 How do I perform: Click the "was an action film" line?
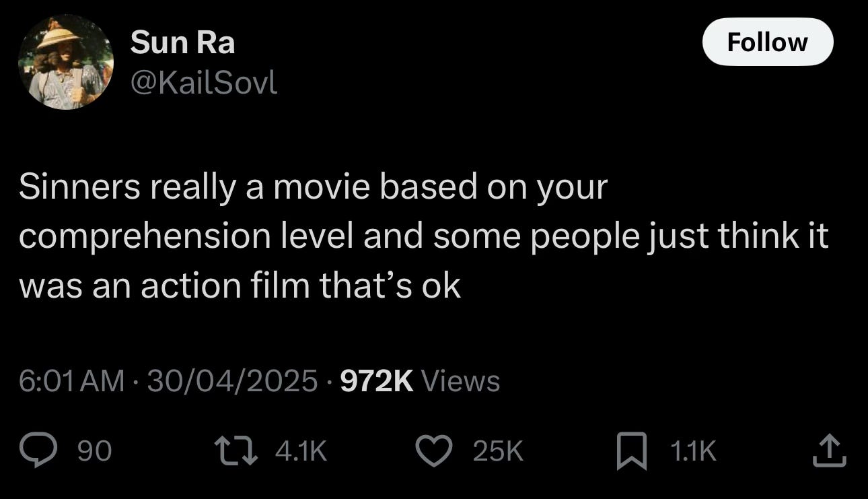[240, 285]
